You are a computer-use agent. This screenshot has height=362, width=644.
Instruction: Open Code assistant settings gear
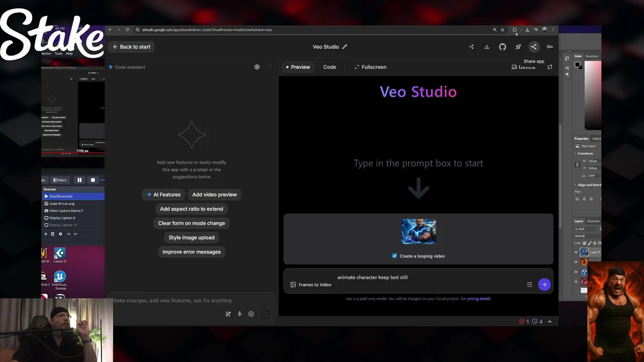(x=257, y=67)
